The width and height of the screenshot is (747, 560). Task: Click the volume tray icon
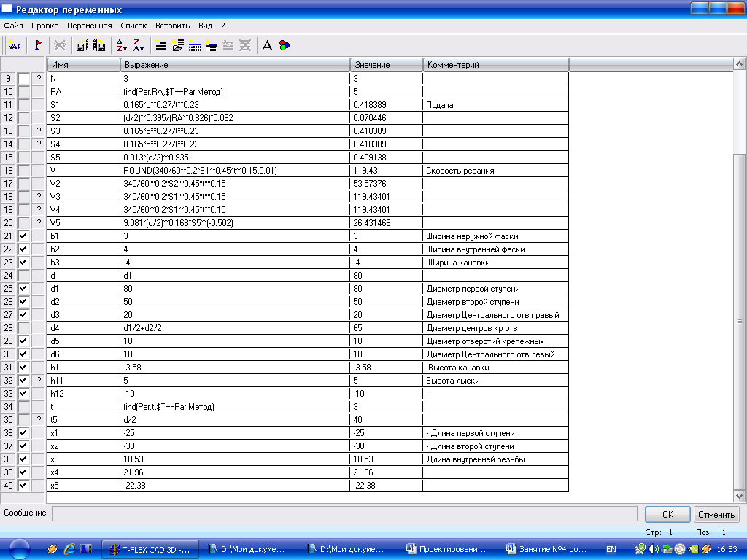(x=654, y=549)
